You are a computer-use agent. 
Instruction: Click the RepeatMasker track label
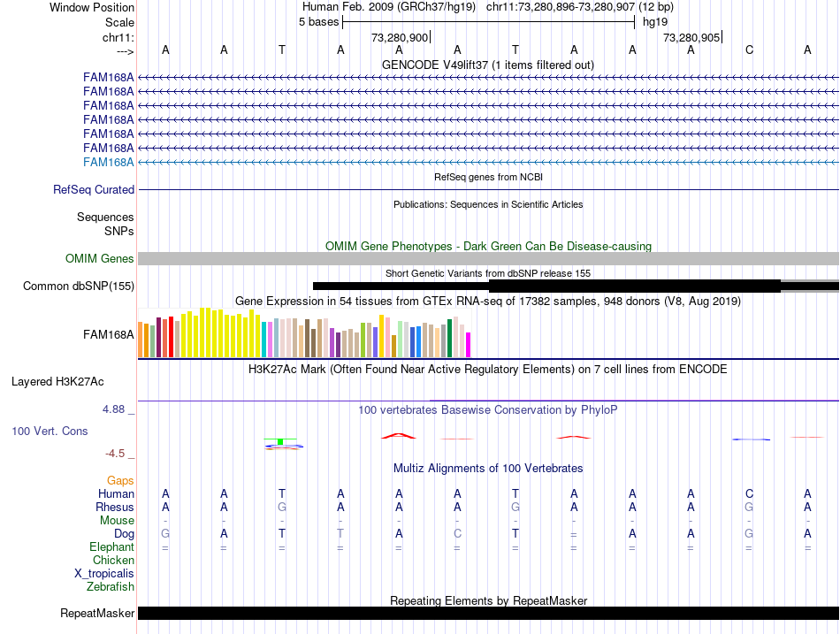[x=97, y=613]
